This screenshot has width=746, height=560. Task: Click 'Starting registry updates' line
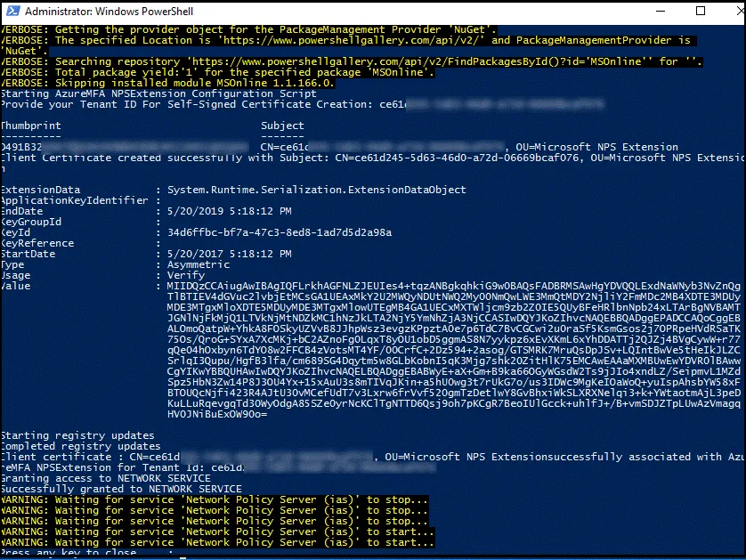point(77,435)
